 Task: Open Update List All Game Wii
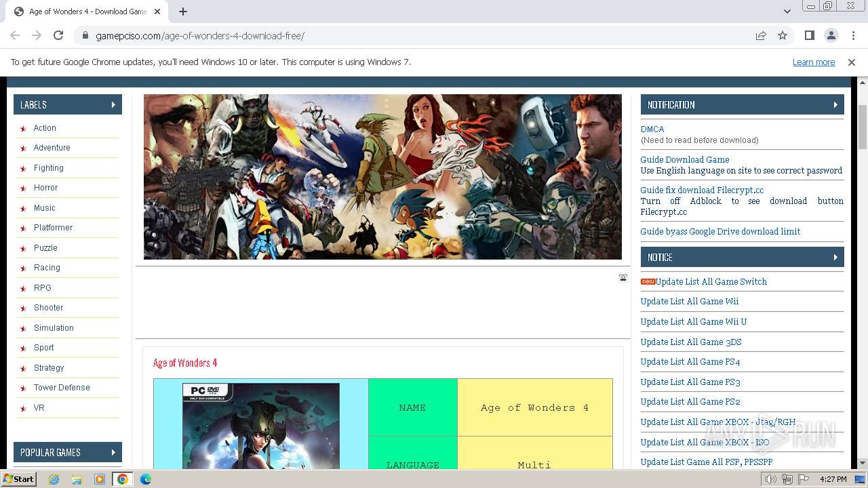coord(690,301)
